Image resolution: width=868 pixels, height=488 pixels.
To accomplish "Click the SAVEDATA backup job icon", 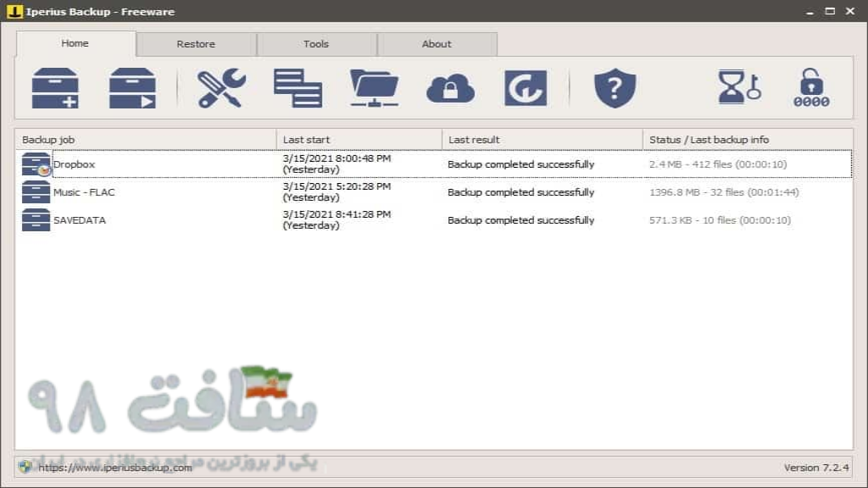I will click(36, 219).
